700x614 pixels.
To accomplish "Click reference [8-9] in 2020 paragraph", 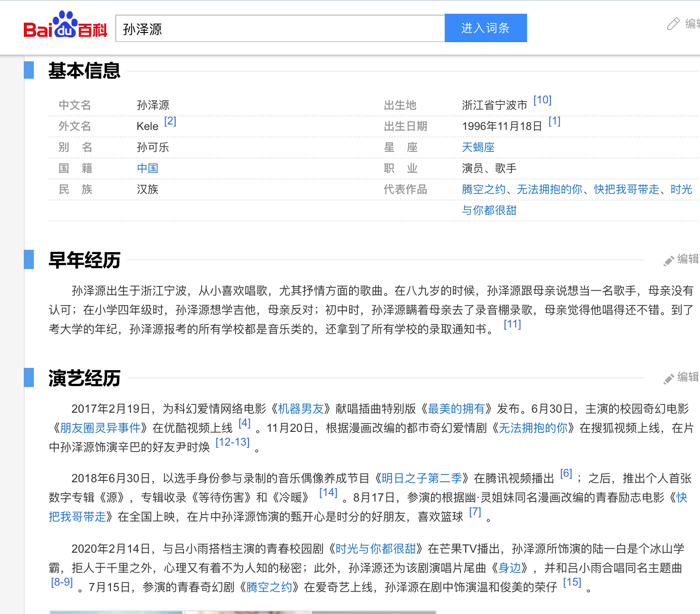I will pyautogui.click(x=62, y=582).
